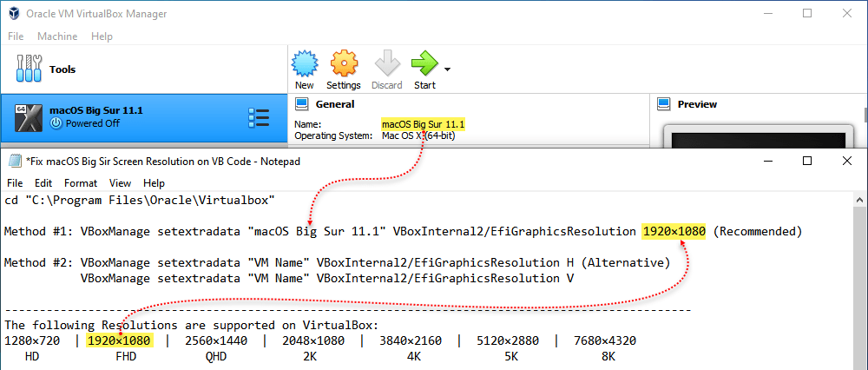The image size is (868, 370).
Task: Click the 8K label in Notepad
Action: coord(608,356)
